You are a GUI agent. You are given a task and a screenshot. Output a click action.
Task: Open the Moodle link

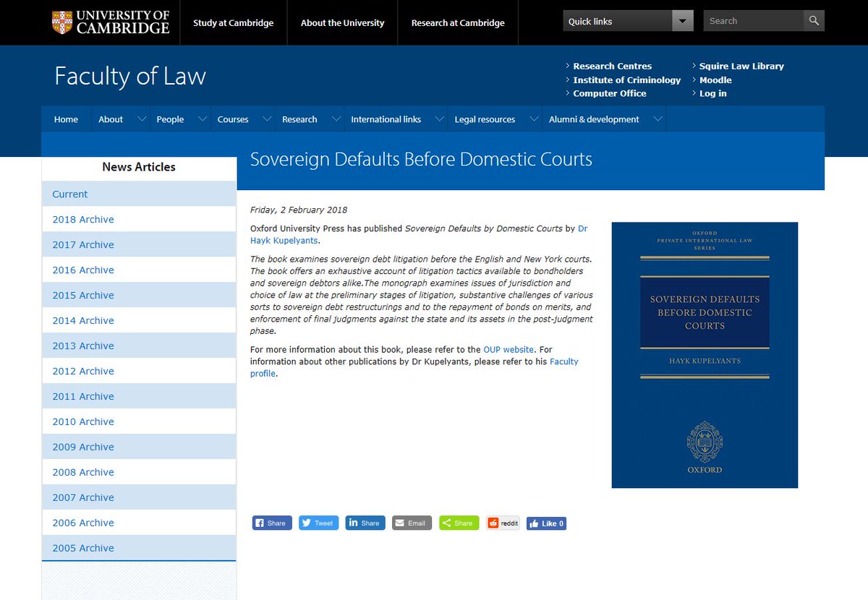pyautogui.click(x=715, y=80)
